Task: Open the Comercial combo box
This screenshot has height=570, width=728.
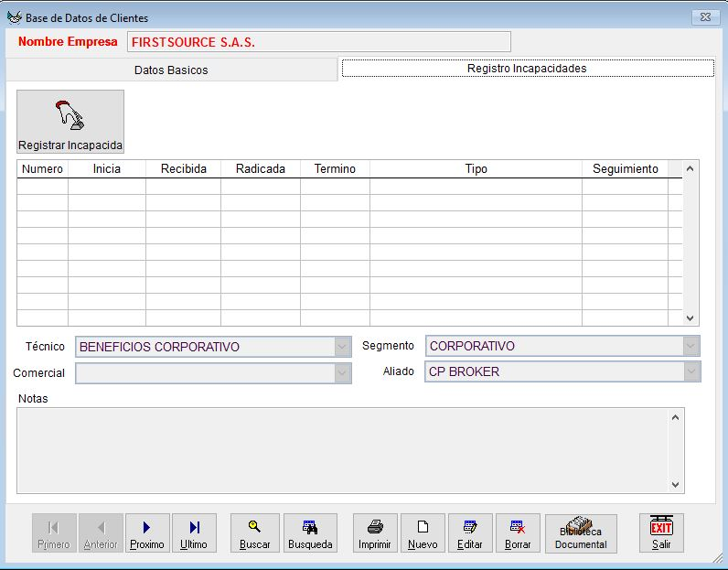Action: 343,373
